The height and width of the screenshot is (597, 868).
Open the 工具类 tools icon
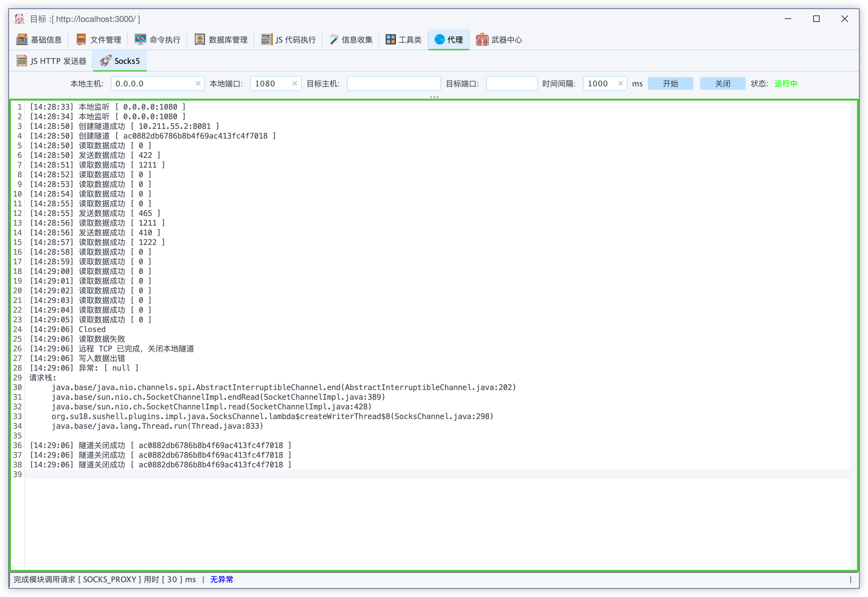(x=390, y=39)
